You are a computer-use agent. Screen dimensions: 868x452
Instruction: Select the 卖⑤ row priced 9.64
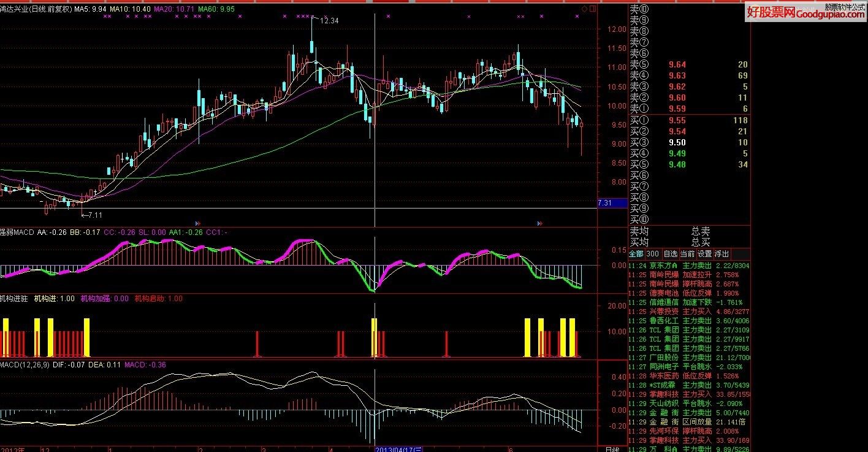(690, 64)
